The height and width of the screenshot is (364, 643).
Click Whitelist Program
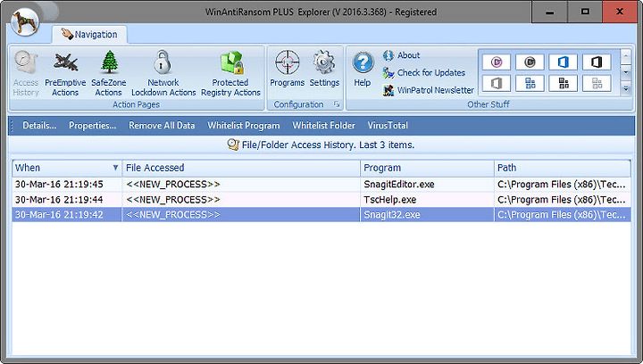(x=244, y=126)
